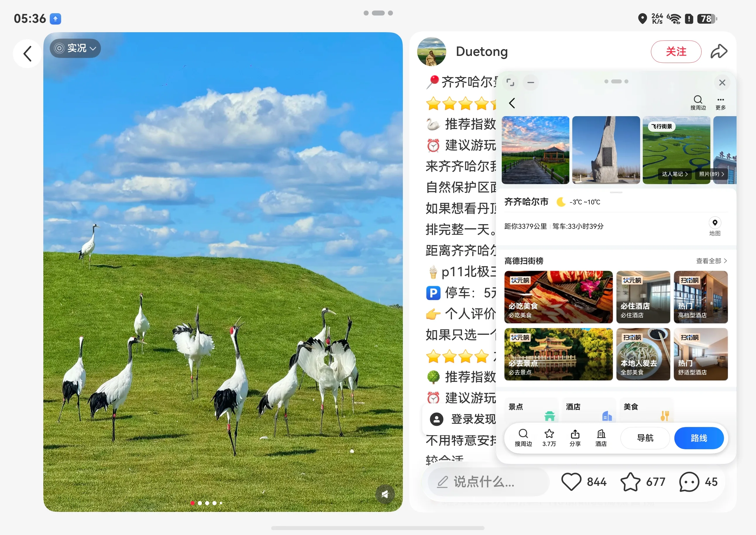756x535 pixels.
Task: Favorite the place via 3.7万 star
Action: coord(549,438)
